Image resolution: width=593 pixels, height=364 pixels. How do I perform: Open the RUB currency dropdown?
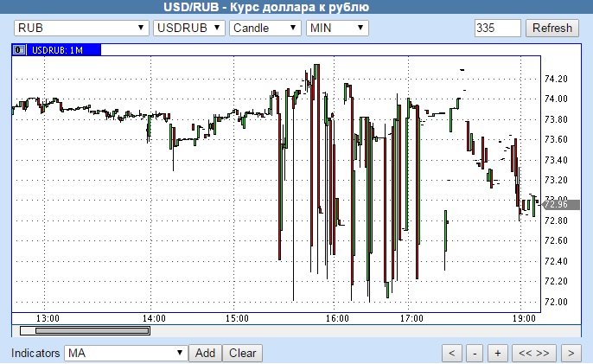(x=81, y=28)
